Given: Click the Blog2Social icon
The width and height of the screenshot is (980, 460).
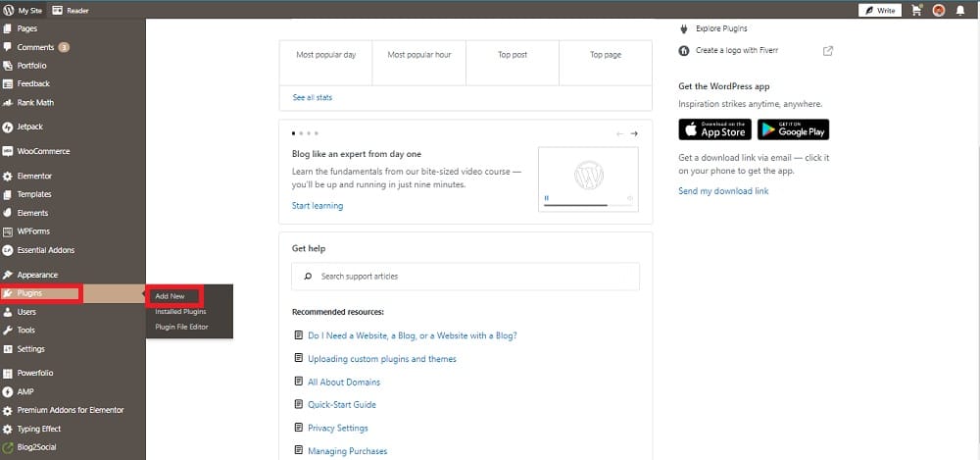Looking at the screenshot, I should pyautogui.click(x=8, y=447).
